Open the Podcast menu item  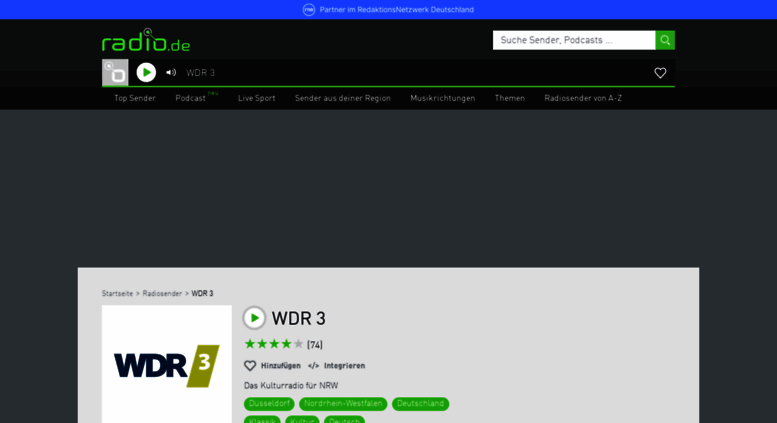click(x=190, y=98)
